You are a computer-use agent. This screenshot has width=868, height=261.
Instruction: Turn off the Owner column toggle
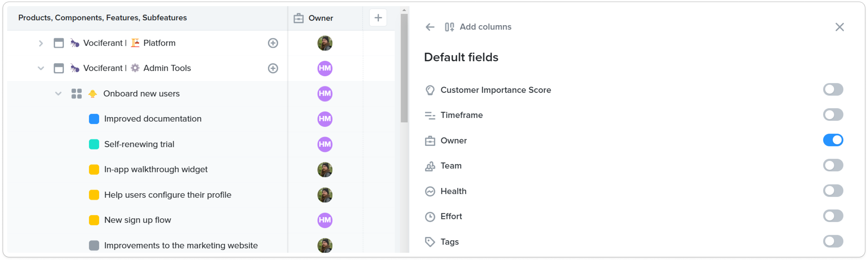pyautogui.click(x=833, y=141)
